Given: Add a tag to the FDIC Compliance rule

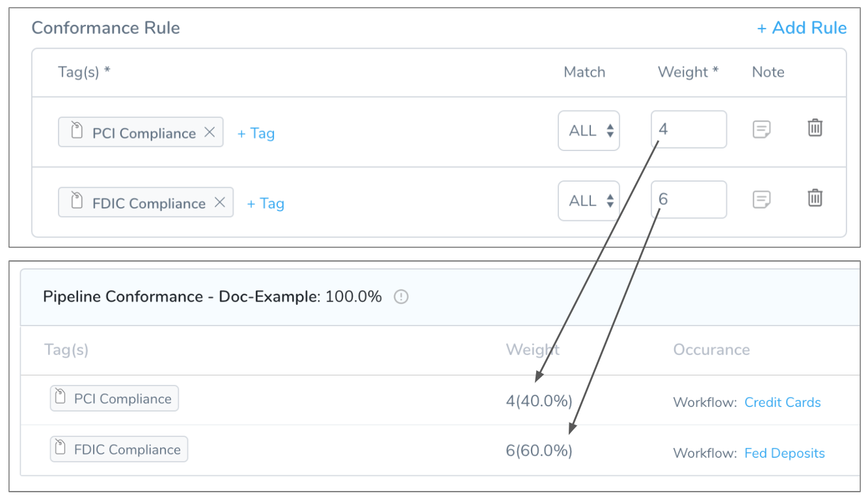Looking at the screenshot, I should coord(265,204).
